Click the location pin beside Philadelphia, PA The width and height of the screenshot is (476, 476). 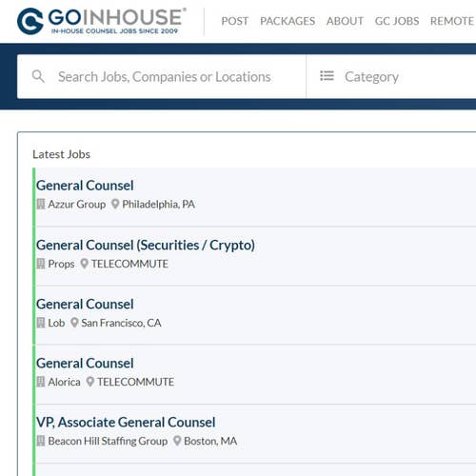point(115,204)
